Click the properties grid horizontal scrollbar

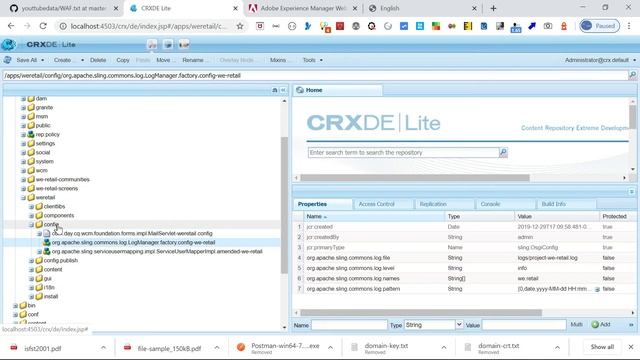click(x=421, y=313)
